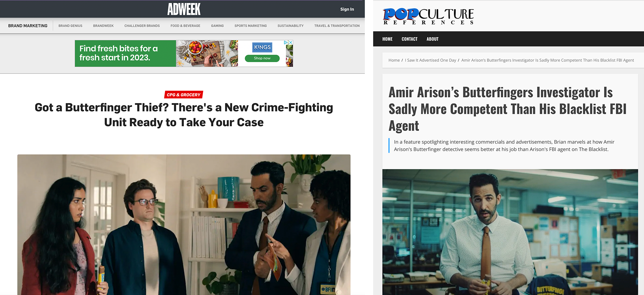Click the Pop Culture References logo

[428, 16]
